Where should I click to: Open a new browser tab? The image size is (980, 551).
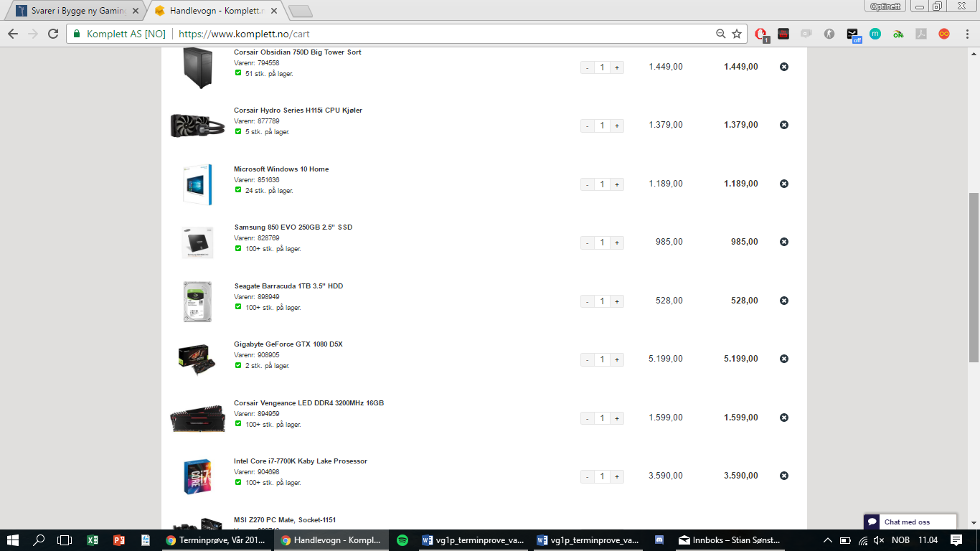point(301,11)
